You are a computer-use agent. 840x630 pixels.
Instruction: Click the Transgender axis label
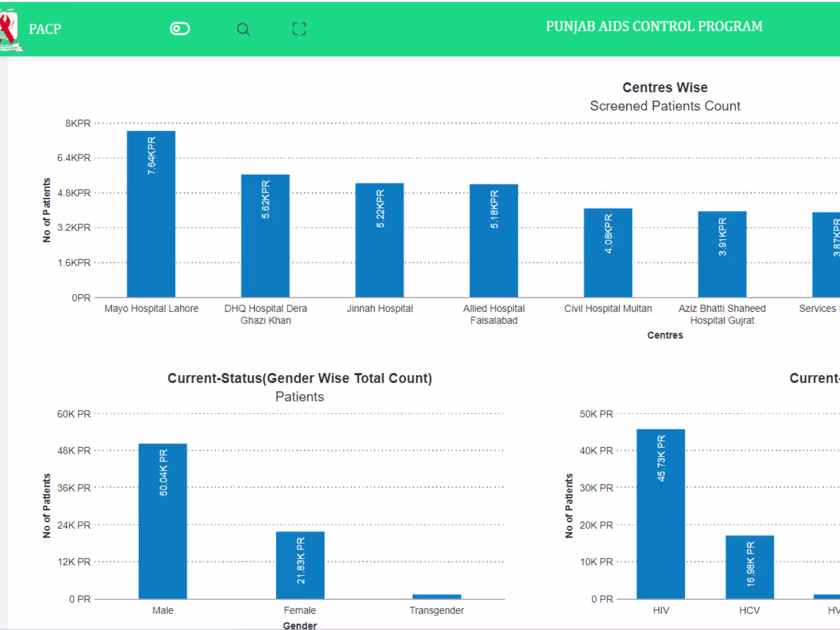(437, 610)
